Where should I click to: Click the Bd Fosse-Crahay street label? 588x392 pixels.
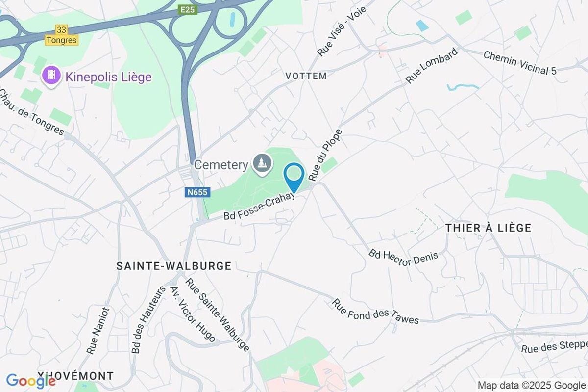(x=260, y=207)
